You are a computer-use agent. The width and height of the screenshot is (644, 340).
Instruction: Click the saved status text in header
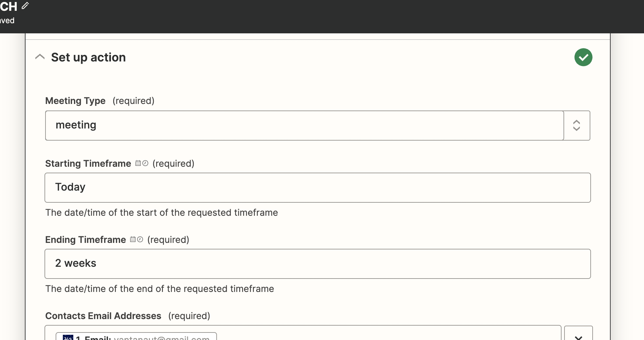[7, 21]
